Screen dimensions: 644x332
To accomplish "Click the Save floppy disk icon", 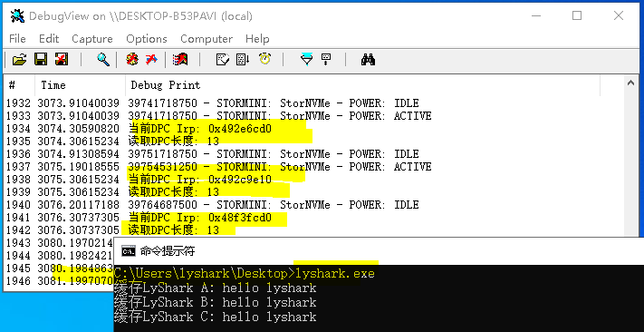I will tap(41, 60).
